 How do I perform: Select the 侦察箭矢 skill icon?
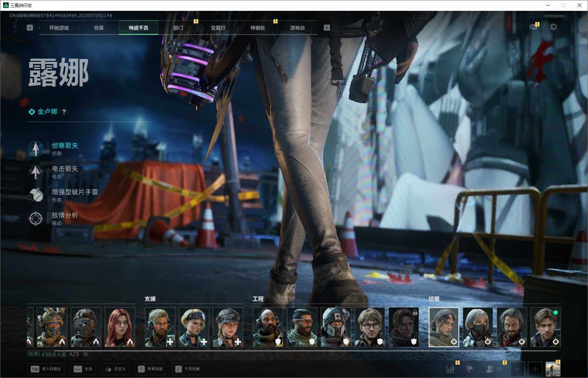[36, 149]
